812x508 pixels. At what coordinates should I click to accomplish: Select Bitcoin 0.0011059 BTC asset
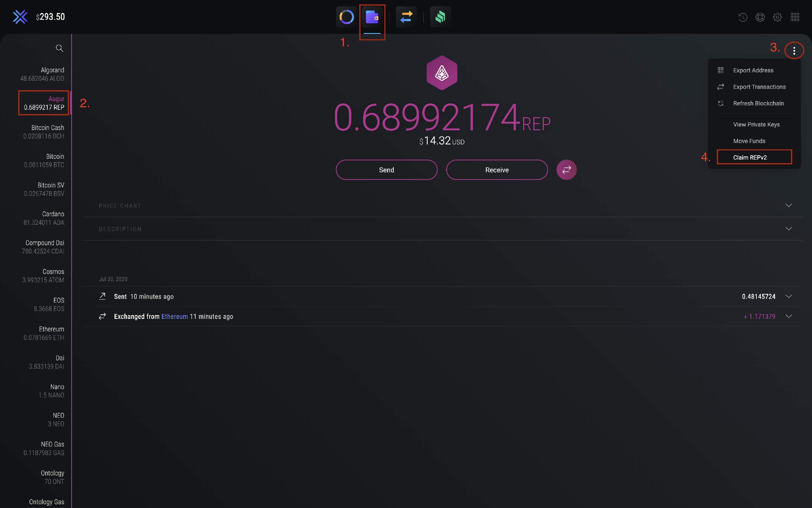(44, 161)
